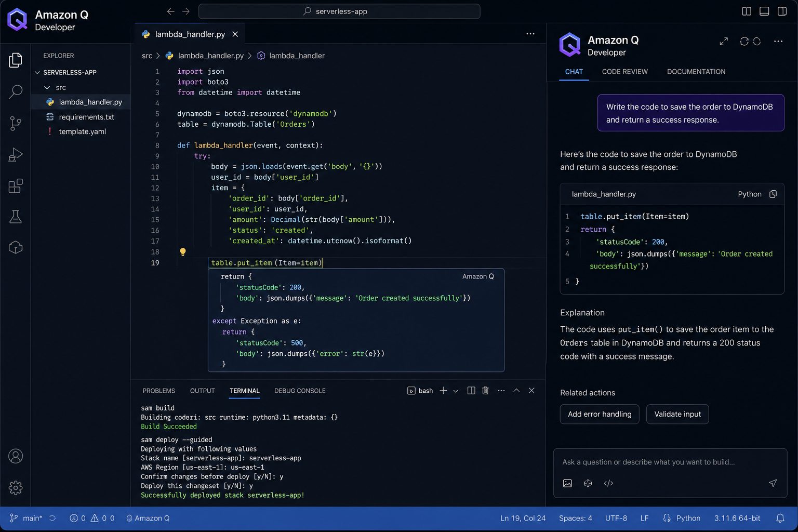798x532 pixels.
Task: Open template.yaml file
Action: [x=81, y=131]
